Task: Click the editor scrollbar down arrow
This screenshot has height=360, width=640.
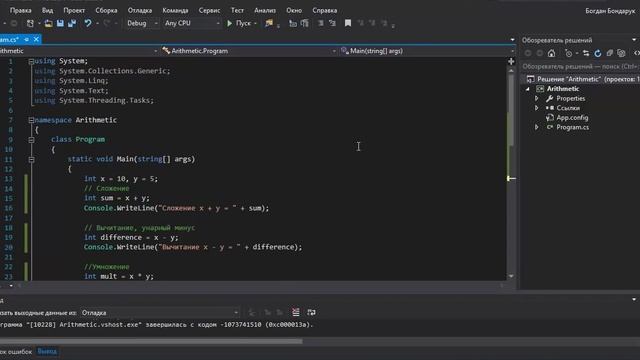Action: (x=511, y=276)
